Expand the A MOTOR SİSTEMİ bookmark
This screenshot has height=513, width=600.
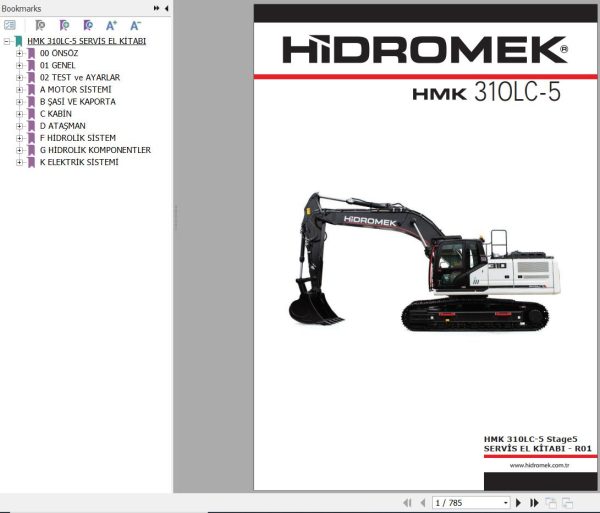coord(19,90)
